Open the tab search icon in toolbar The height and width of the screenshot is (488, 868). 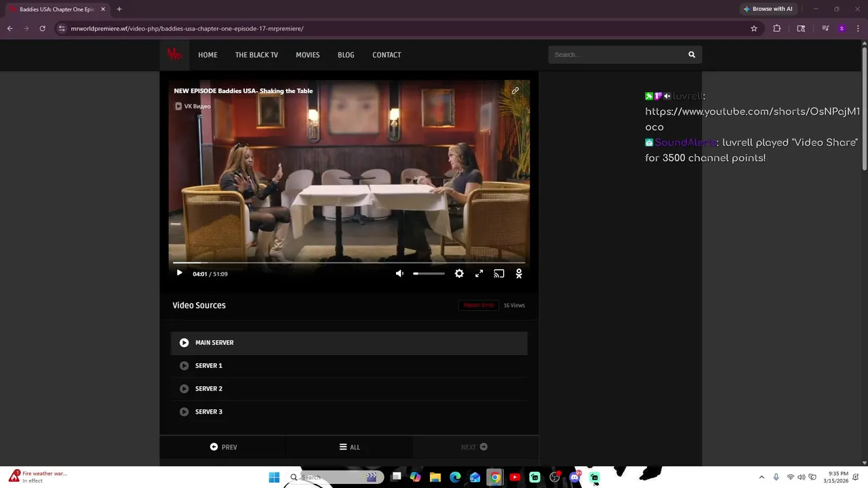tap(801, 28)
